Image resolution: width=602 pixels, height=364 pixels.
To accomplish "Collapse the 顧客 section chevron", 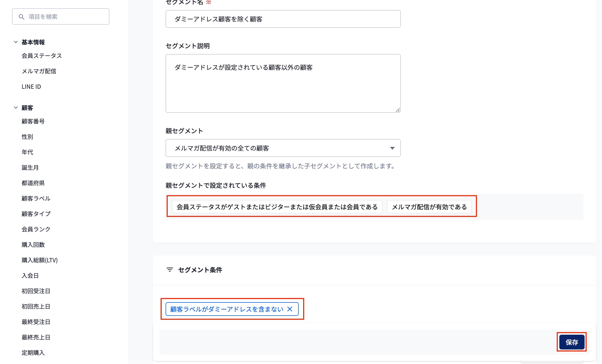I will coord(16,108).
